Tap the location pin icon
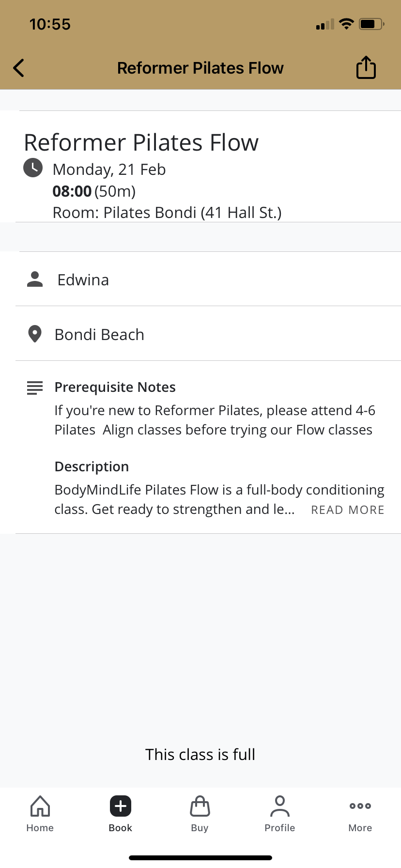This screenshot has height=868, width=401. [x=35, y=334]
